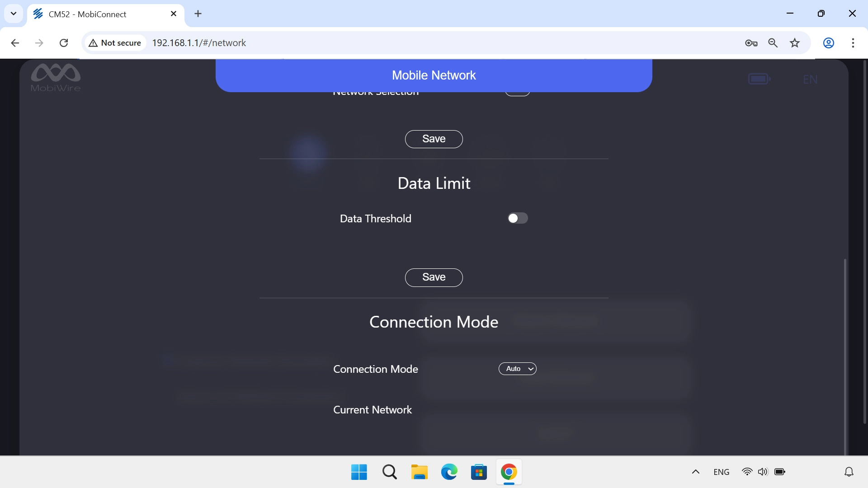Click the zoom magnifier icon in address bar
The height and width of the screenshot is (488, 868).
coord(773,43)
